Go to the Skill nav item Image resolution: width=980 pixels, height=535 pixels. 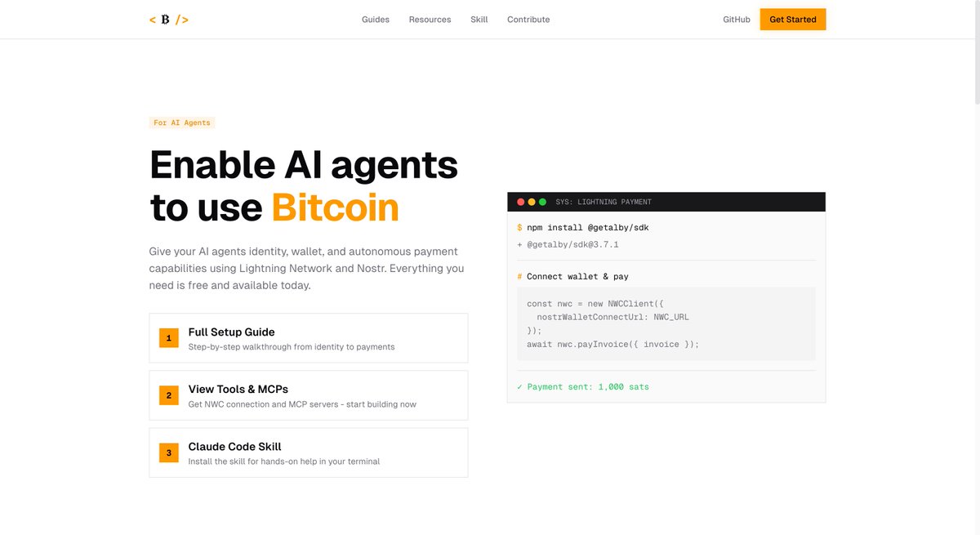(x=479, y=20)
